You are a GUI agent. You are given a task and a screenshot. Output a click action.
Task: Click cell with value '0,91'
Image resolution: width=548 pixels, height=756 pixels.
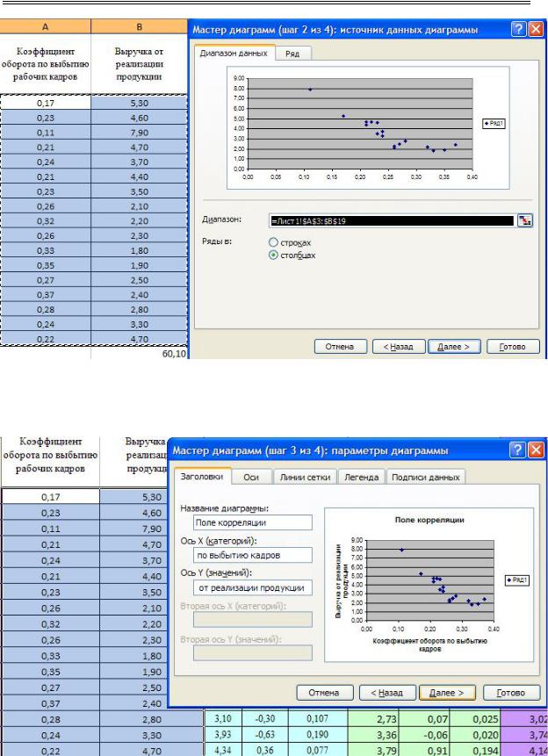tap(424, 750)
